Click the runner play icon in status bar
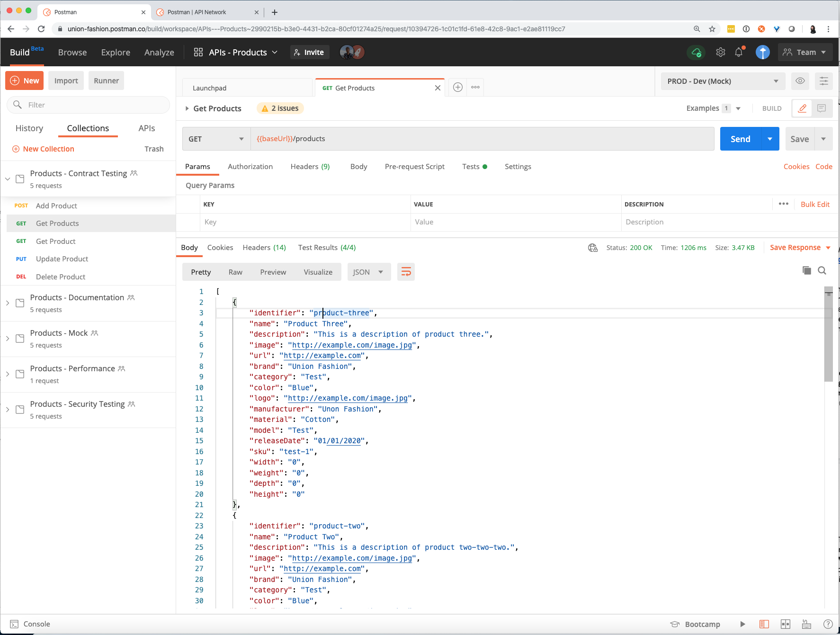The width and height of the screenshot is (840, 635). tap(742, 624)
